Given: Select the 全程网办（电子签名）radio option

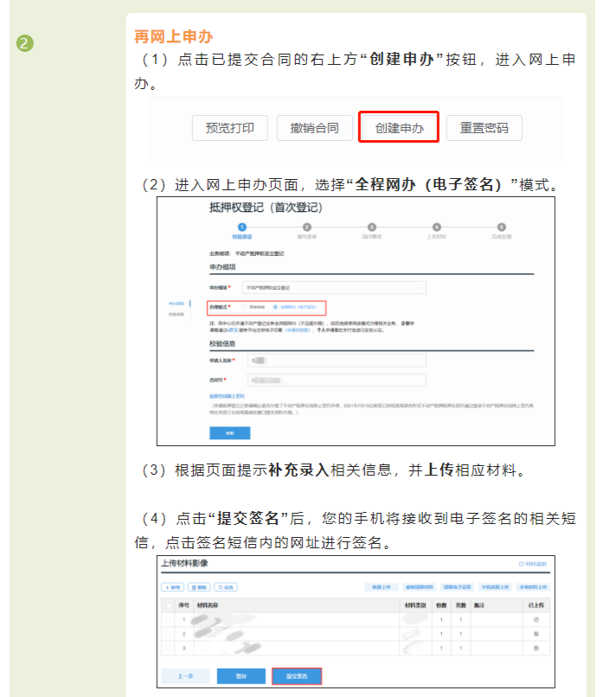Looking at the screenshot, I should tap(276, 307).
